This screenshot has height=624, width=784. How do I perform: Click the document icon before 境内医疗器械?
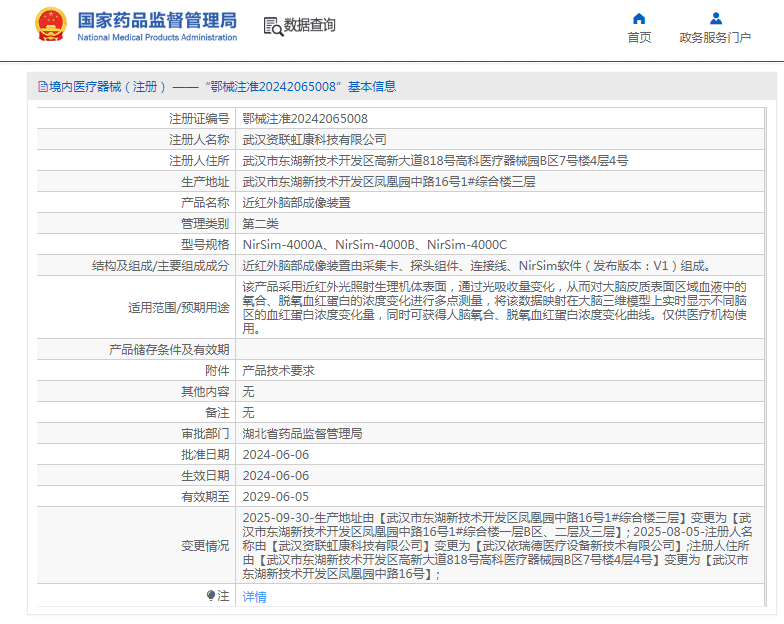click(x=42, y=87)
